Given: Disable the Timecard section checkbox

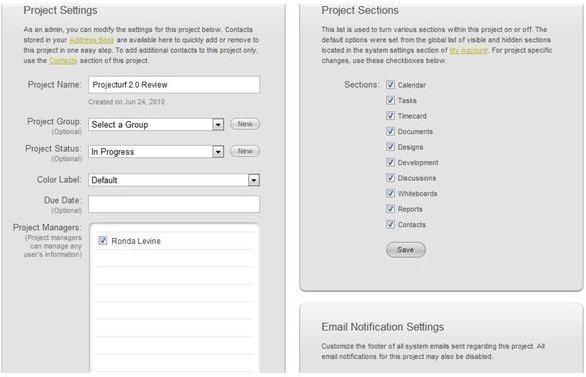Looking at the screenshot, I should pos(390,116).
